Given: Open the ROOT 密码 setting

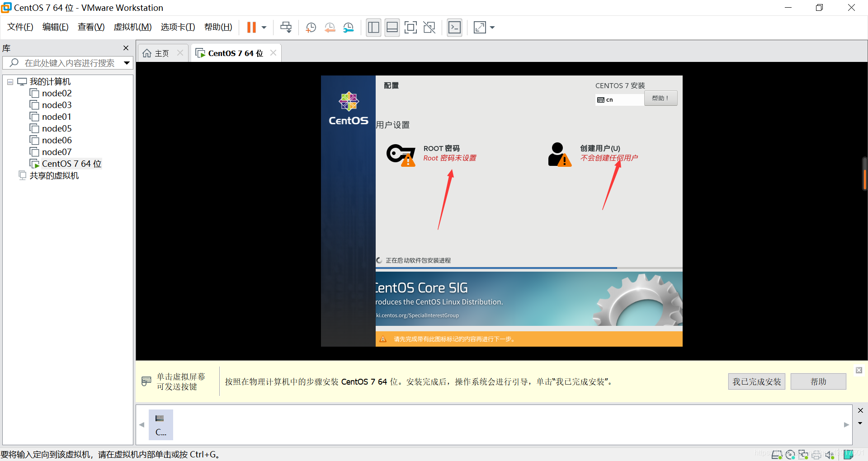Looking at the screenshot, I should [x=431, y=155].
